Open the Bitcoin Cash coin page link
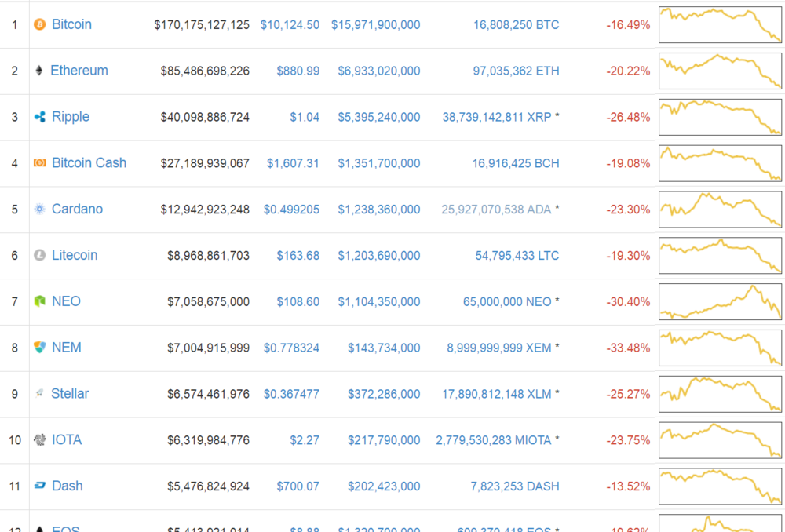The height and width of the screenshot is (532, 785). click(x=89, y=163)
